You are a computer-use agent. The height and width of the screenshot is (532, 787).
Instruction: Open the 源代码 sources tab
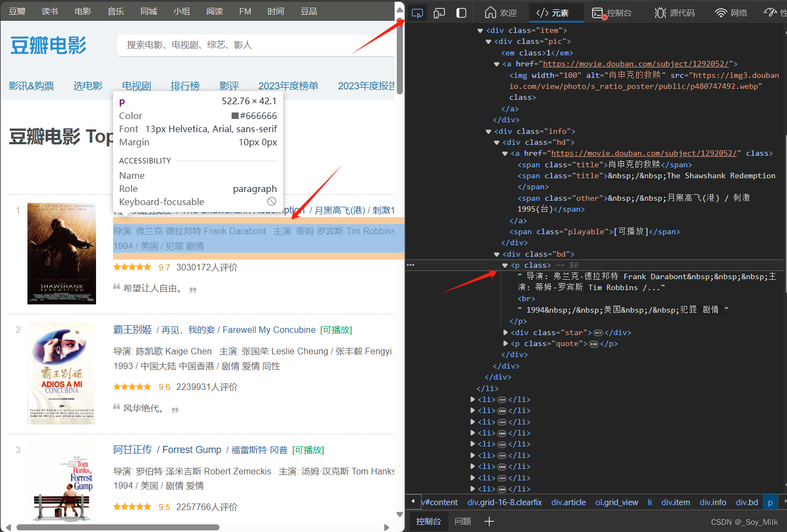(x=675, y=13)
